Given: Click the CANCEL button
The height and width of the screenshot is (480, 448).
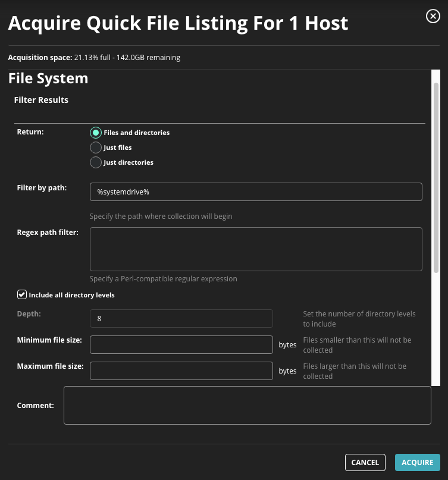Looking at the screenshot, I should tap(365, 462).
